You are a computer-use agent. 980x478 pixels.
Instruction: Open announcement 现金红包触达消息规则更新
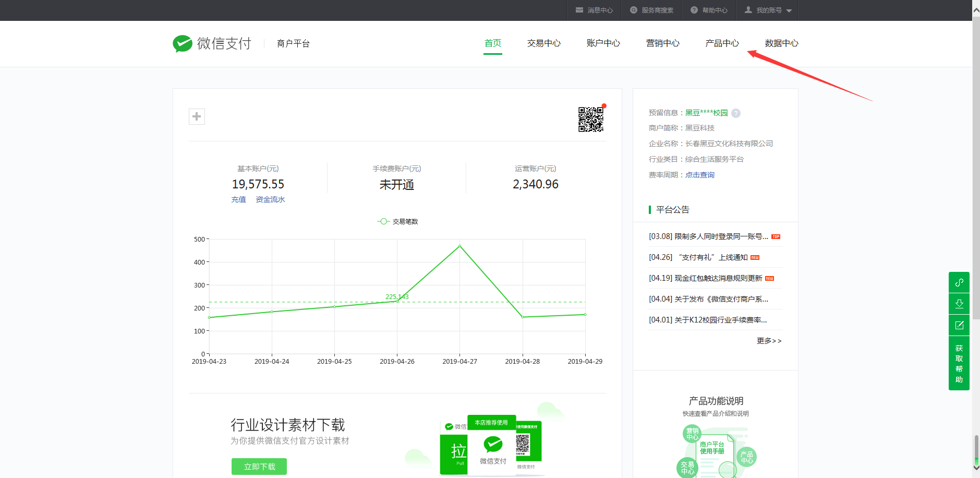pyautogui.click(x=705, y=278)
